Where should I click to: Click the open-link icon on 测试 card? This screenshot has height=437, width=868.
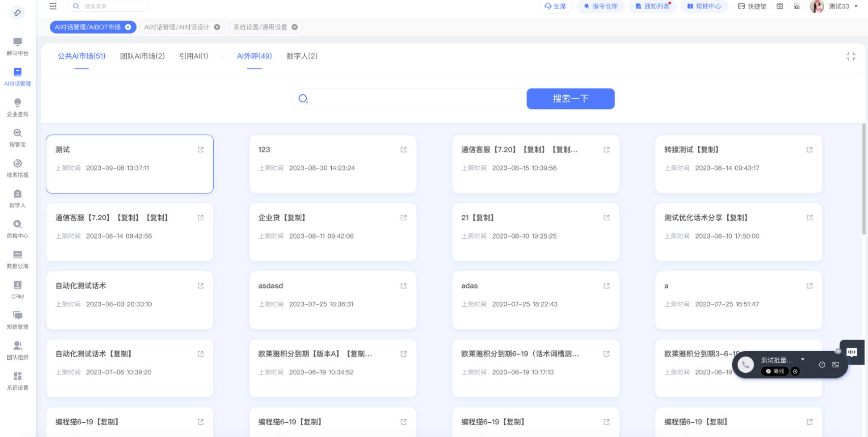(x=200, y=150)
